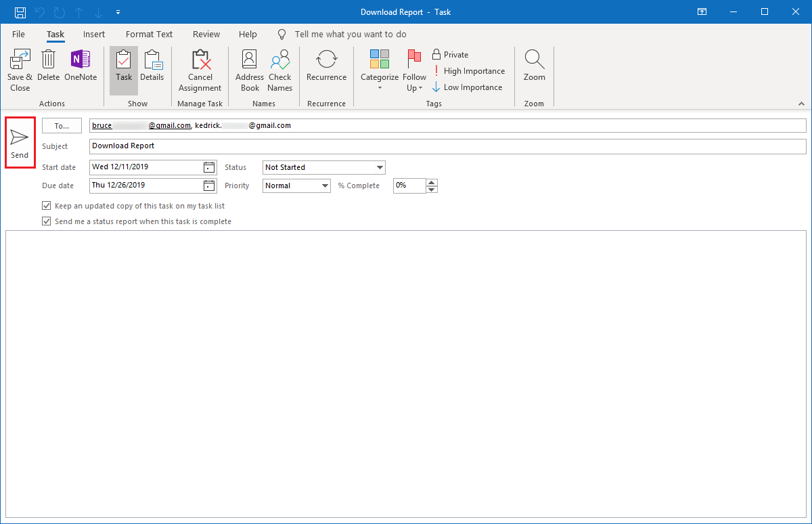The image size is (812, 524).
Task: Toggle send me a status report checkbox
Action: click(x=47, y=221)
